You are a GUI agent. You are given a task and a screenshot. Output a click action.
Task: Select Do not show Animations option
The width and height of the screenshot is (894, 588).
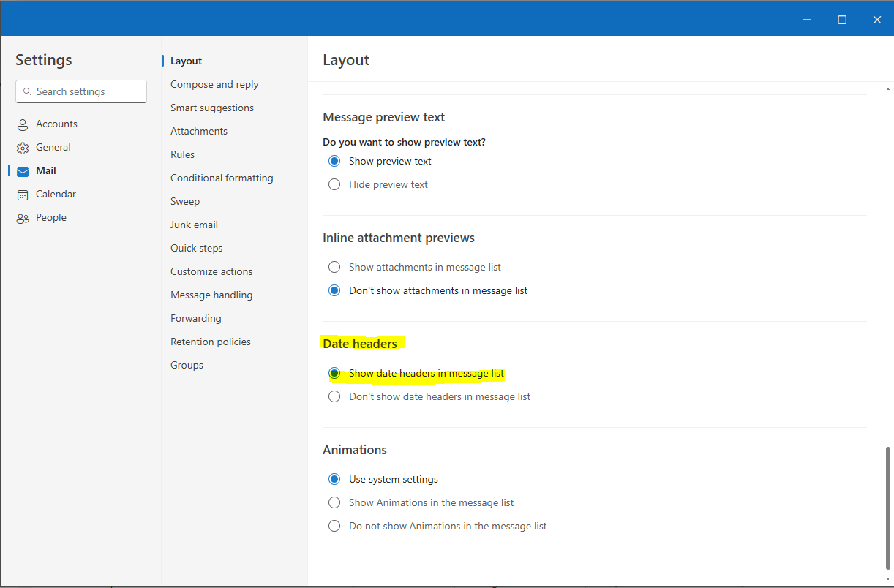pyautogui.click(x=334, y=526)
